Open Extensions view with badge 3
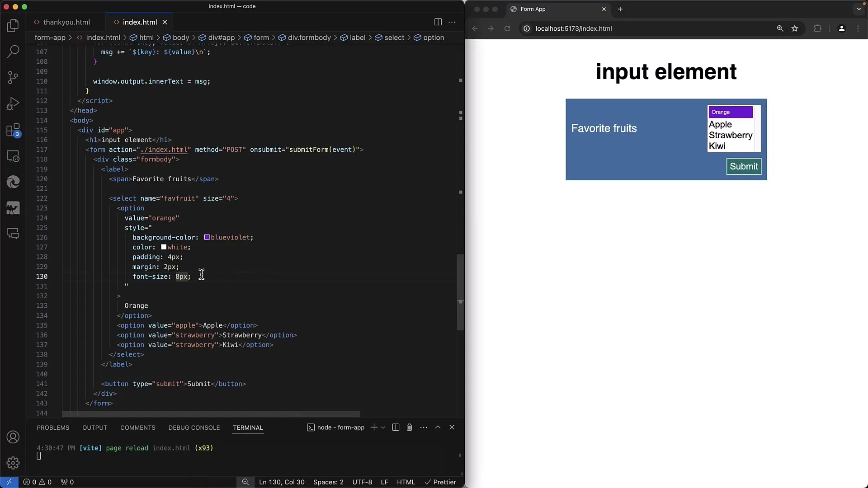Image resolution: width=868 pixels, height=488 pixels. pos(13,130)
